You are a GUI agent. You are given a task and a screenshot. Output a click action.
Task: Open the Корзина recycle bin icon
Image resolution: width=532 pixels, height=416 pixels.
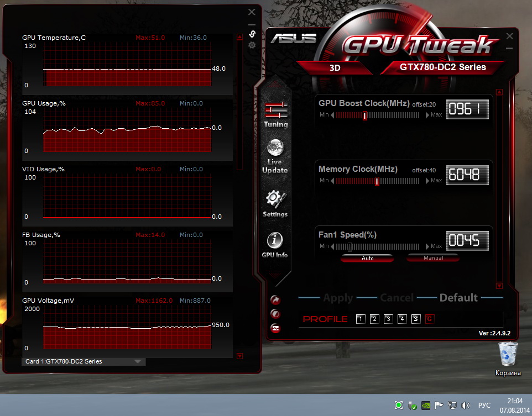508,359
